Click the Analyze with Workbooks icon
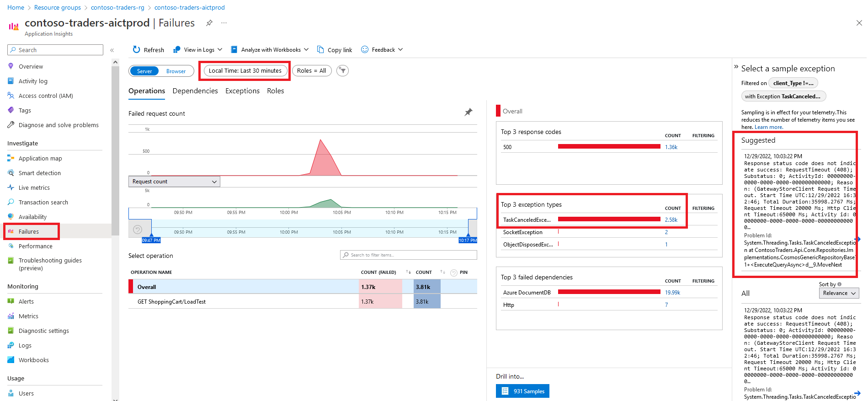This screenshot has height=401, width=868. click(234, 49)
